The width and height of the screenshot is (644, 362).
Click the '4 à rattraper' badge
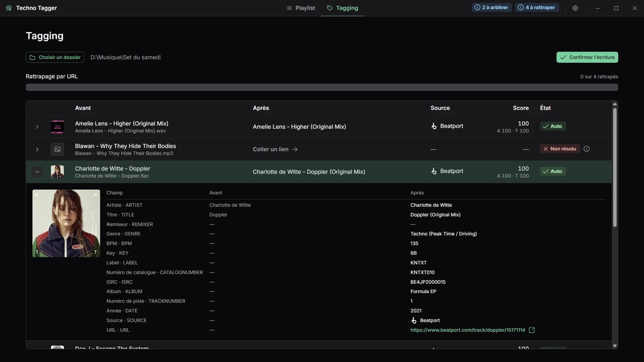[537, 7]
